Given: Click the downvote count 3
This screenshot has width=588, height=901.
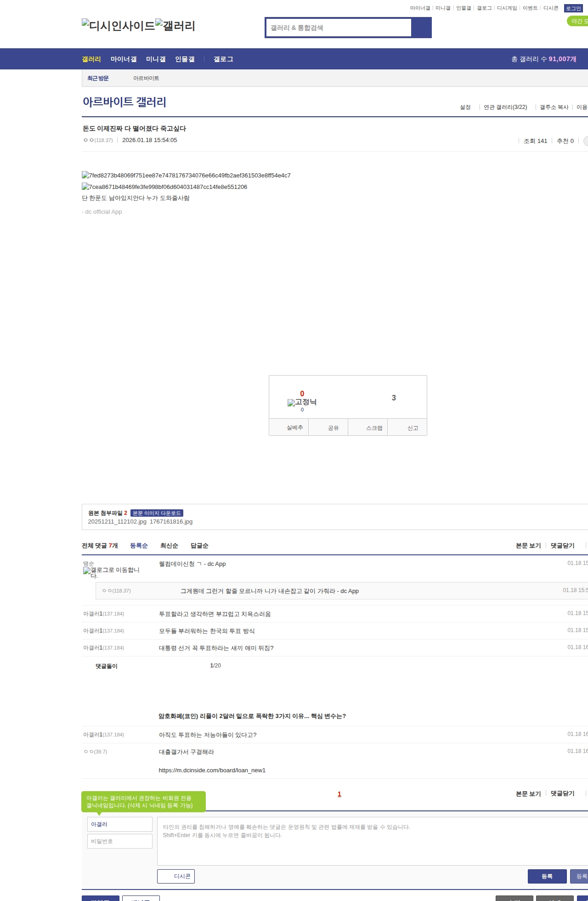Looking at the screenshot, I should (x=394, y=398).
